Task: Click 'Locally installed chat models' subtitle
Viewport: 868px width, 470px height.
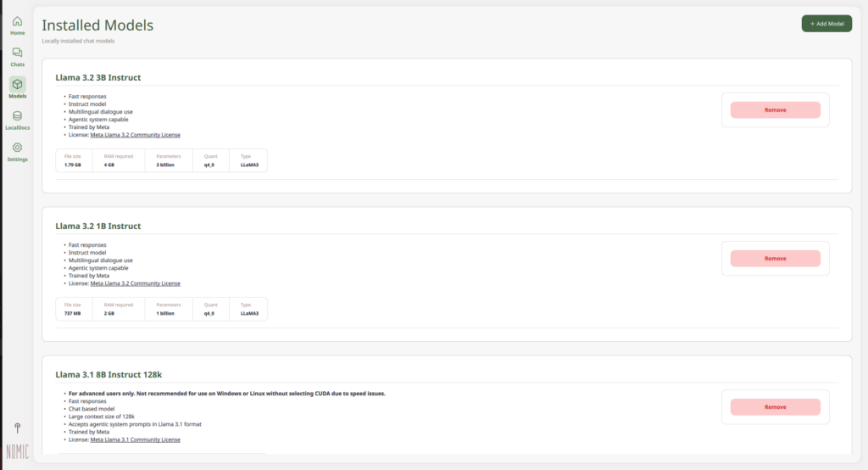Action: click(78, 41)
